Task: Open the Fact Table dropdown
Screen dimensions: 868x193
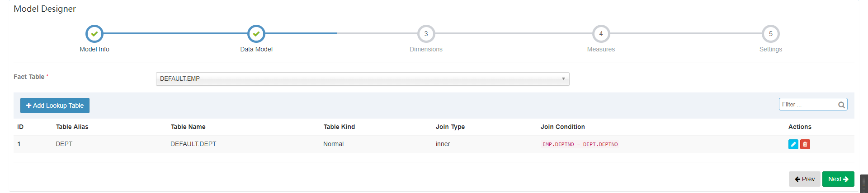Action: [362, 79]
